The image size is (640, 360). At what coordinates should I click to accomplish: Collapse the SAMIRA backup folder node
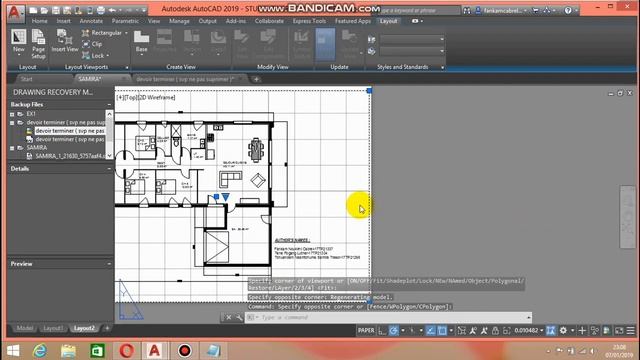[12, 148]
